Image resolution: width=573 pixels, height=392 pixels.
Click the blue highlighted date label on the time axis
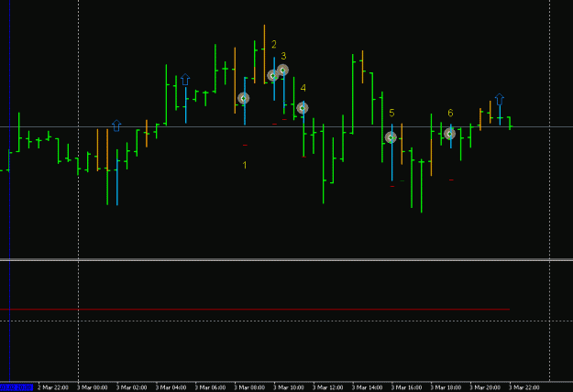pyautogui.click(x=17, y=387)
